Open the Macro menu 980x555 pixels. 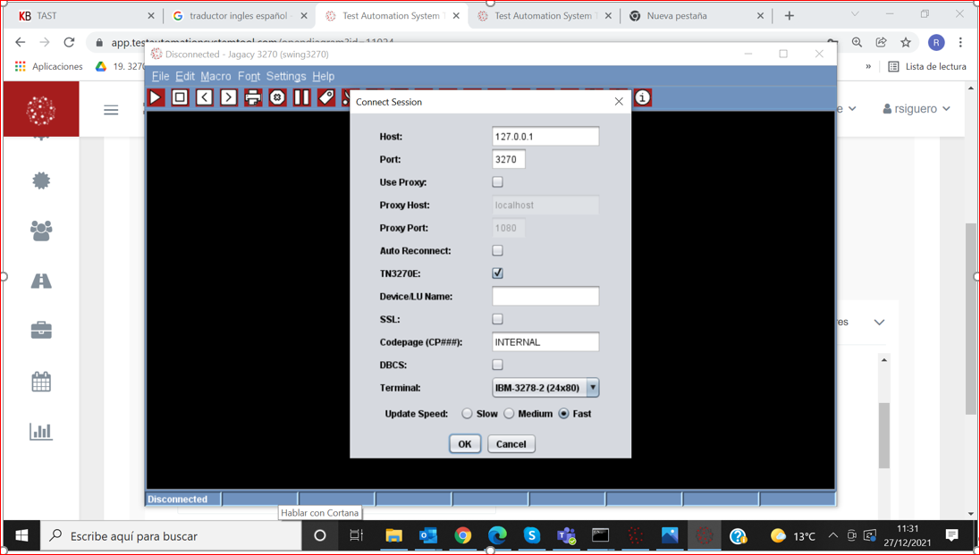[x=215, y=77]
